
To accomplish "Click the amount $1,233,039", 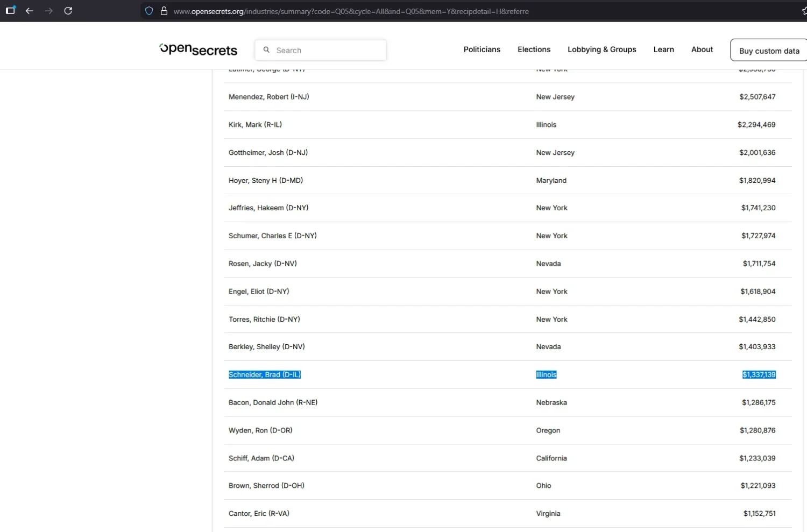I will tap(758, 458).
